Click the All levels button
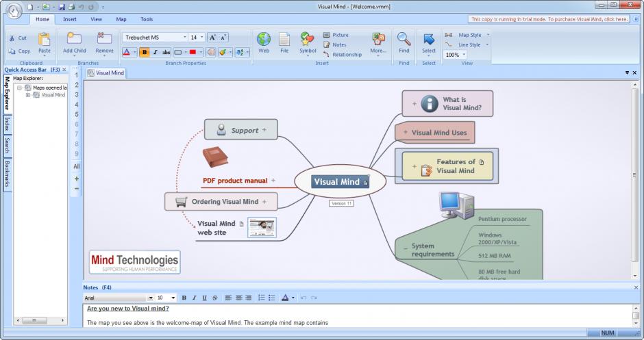Screen dimensions: 644x340 [77, 166]
